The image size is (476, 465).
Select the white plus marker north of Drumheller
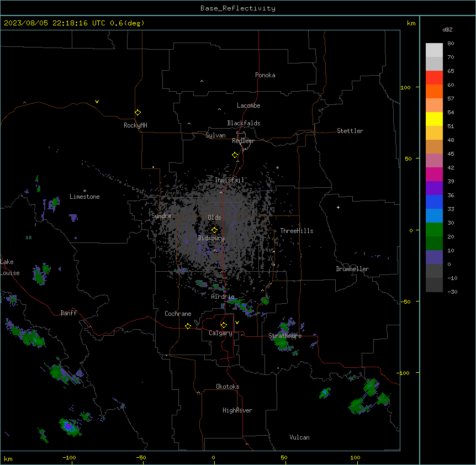[x=338, y=207]
